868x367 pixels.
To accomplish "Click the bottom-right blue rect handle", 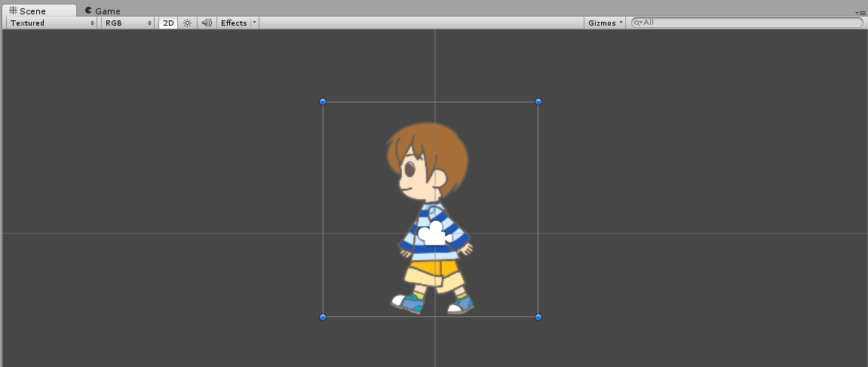I will 538,317.
